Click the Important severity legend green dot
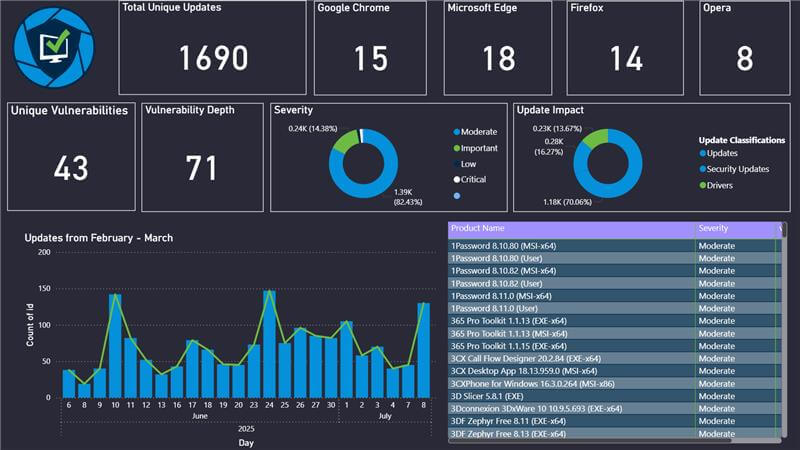The width and height of the screenshot is (800, 450). coord(457,148)
